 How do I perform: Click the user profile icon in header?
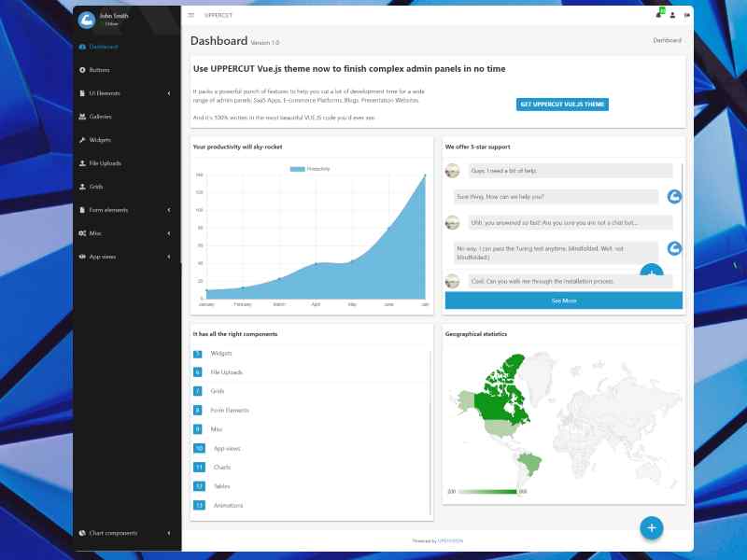click(672, 15)
